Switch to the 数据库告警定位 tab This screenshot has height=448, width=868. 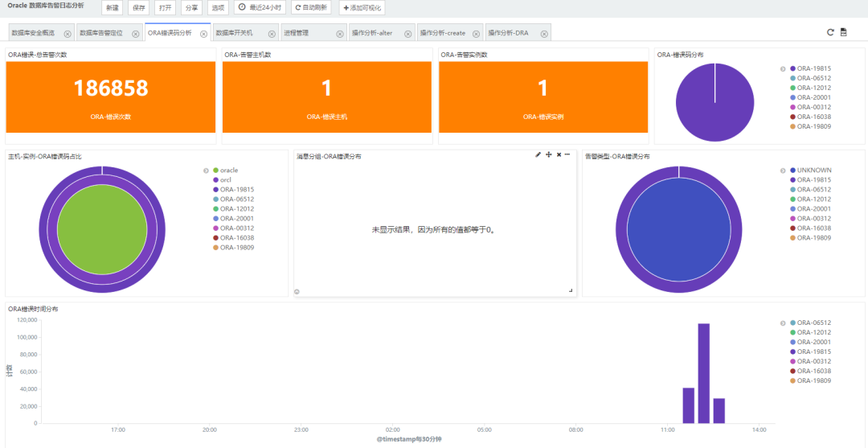click(x=101, y=33)
